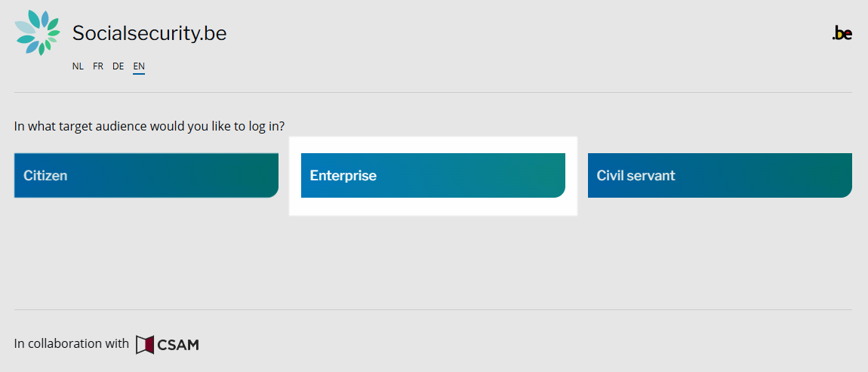Switch the site language to French (FR)

pos(98,66)
